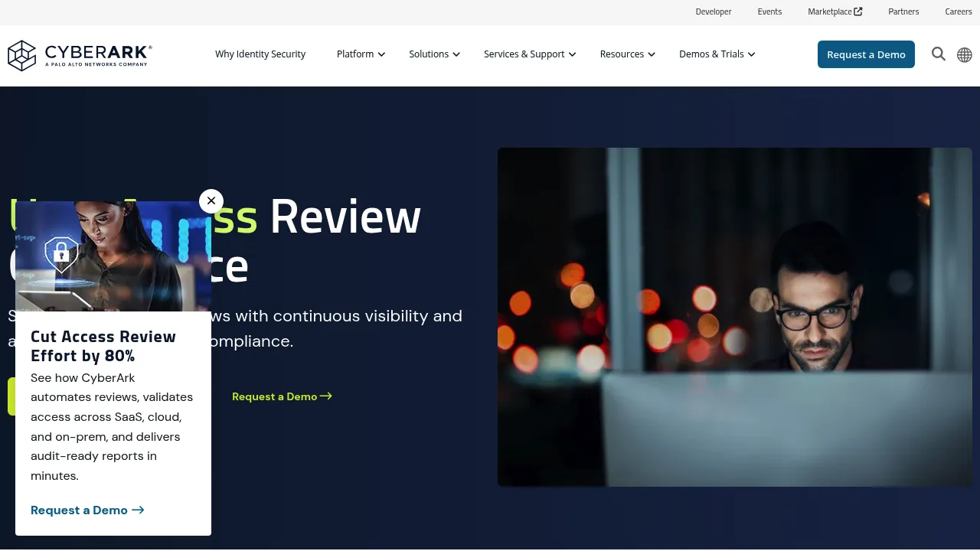
Task: Open the Demos & Trials menu label
Action: click(x=711, y=54)
